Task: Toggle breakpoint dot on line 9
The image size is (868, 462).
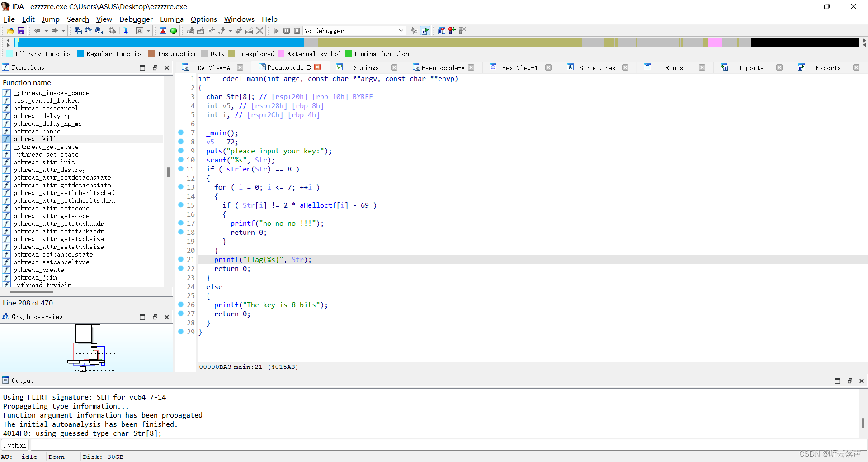Action: [x=181, y=151]
